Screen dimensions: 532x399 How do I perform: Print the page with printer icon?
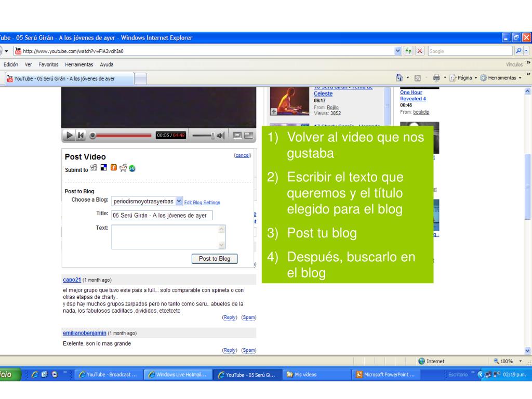(436, 78)
